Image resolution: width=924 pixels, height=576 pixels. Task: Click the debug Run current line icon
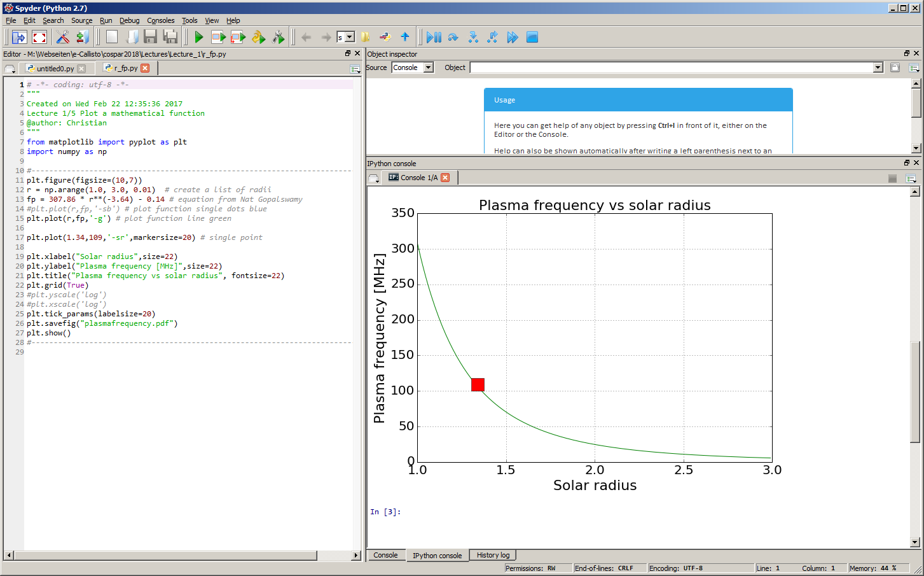[x=453, y=38]
